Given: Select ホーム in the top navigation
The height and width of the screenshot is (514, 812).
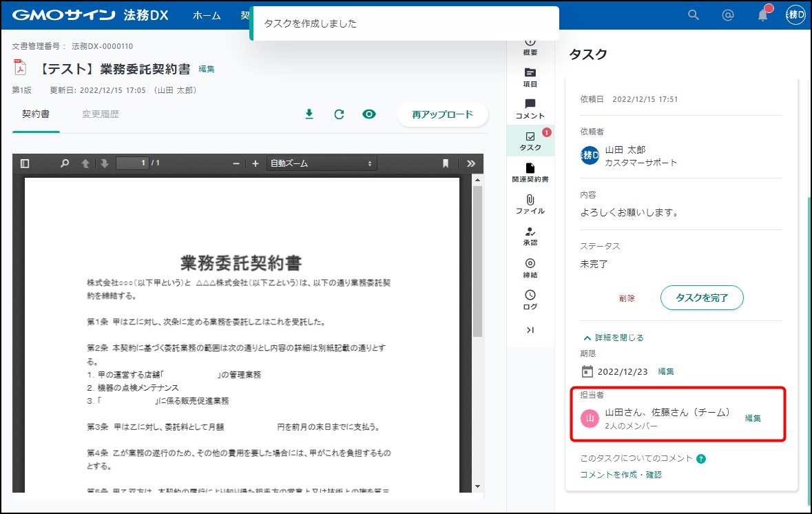Looking at the screenshot, I should [207, 15].
